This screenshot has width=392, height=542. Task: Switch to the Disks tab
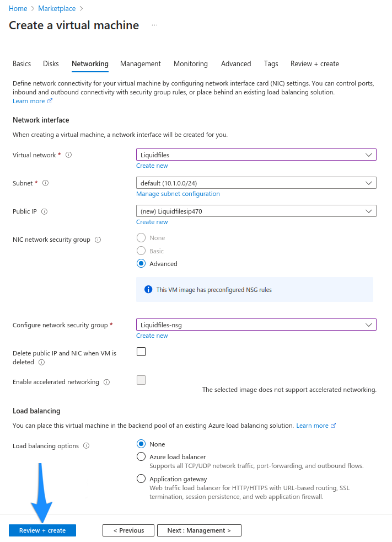tap(51, 63)
